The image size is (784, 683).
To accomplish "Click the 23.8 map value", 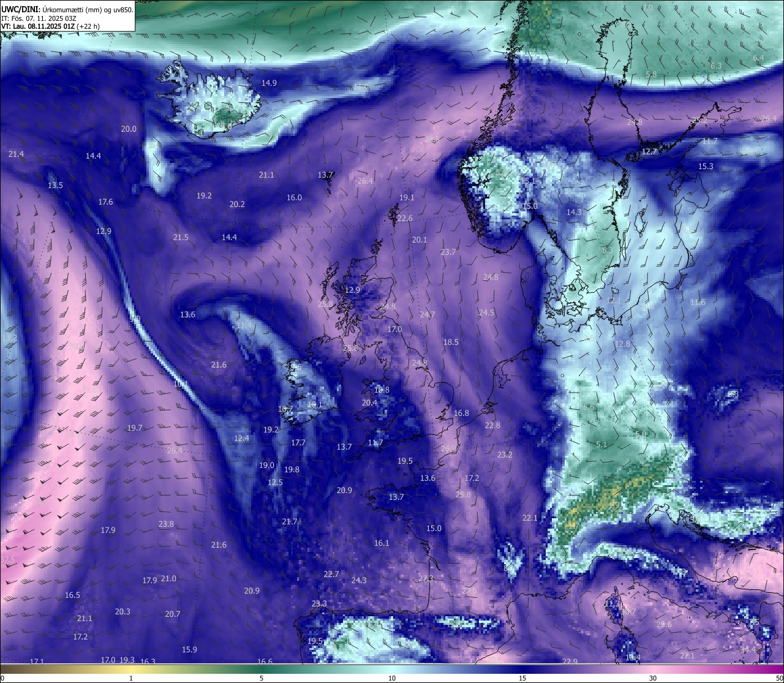I will click(x=166, y=524).
